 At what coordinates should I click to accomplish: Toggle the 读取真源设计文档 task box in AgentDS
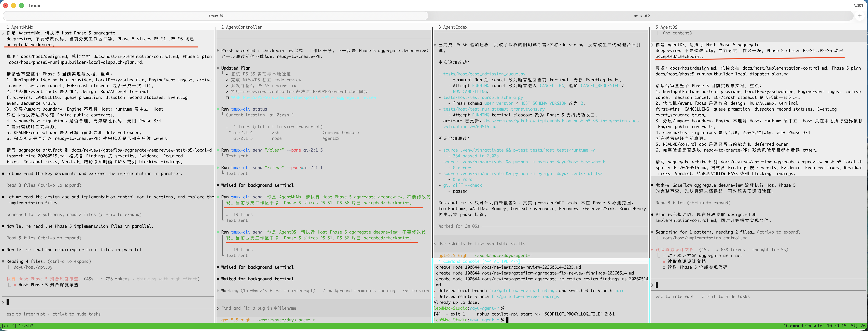click(664, 261)
